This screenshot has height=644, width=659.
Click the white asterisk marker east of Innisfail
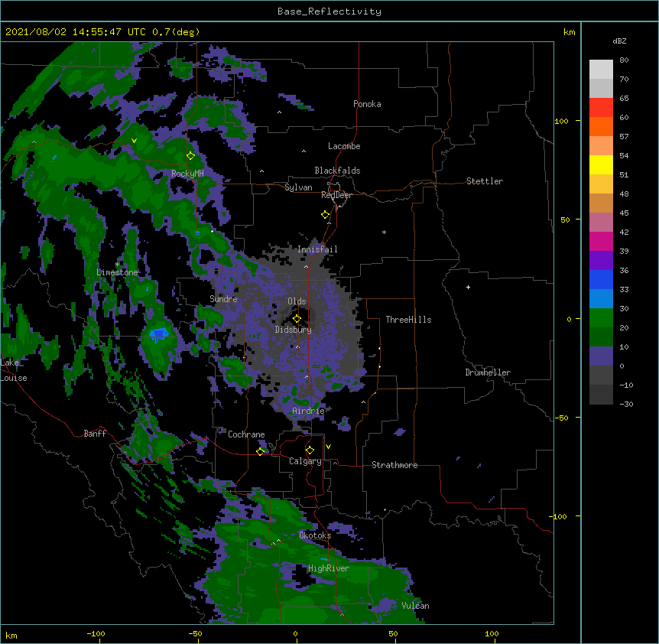point(384,232)
